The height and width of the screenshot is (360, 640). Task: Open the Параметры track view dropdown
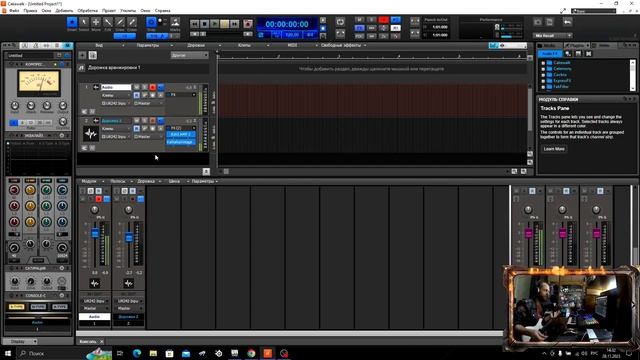tap(148, 45)
